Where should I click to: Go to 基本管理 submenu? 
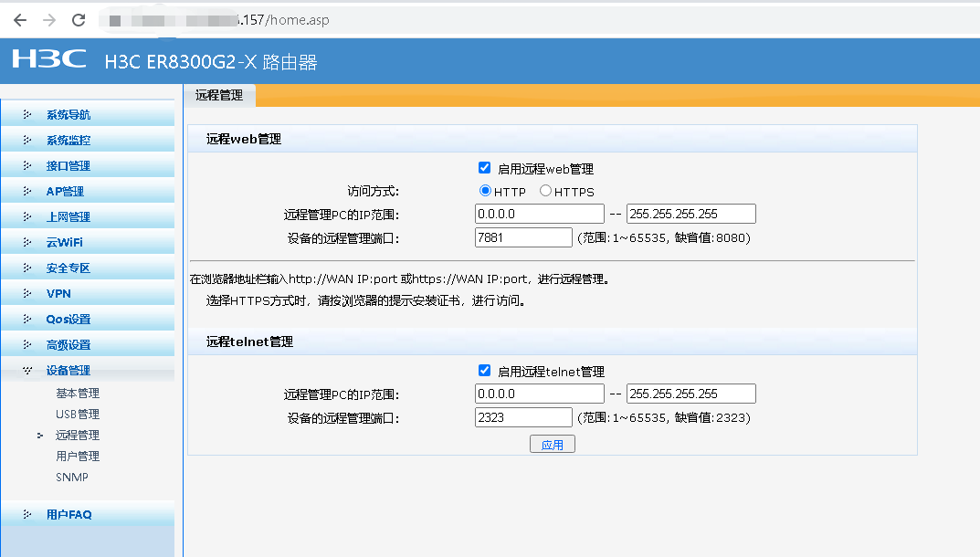78,394
